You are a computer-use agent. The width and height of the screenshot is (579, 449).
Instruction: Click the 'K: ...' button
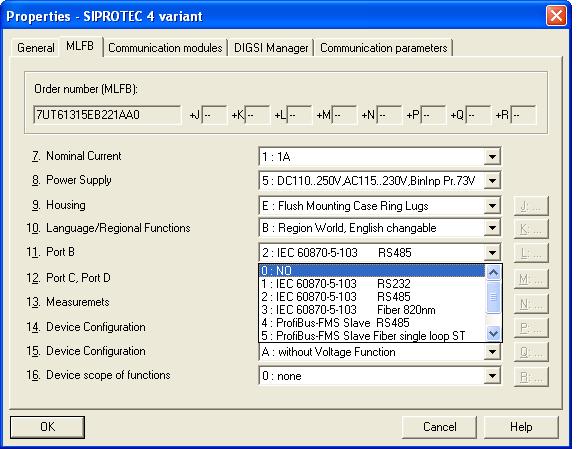click(x=531, y=229)
